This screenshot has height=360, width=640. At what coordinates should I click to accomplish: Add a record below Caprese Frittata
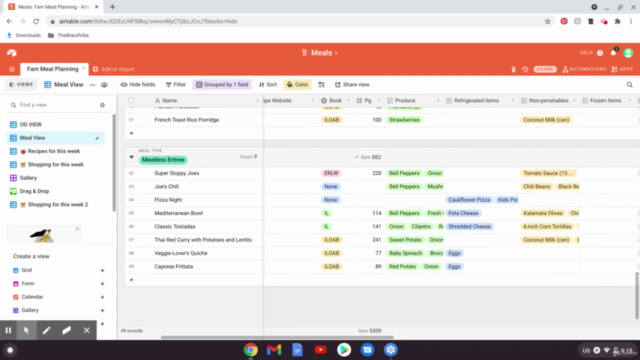[131, 280]
